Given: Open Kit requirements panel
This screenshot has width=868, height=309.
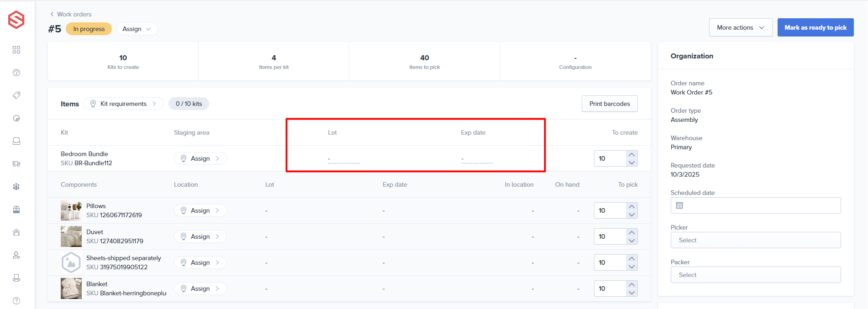Looking at the screenshot, I should tap(124, 104).
